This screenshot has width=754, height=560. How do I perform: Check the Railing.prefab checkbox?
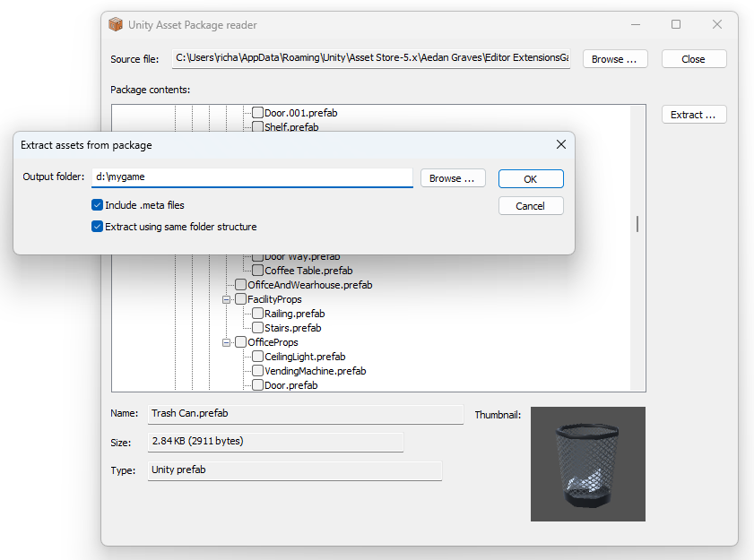257,314
